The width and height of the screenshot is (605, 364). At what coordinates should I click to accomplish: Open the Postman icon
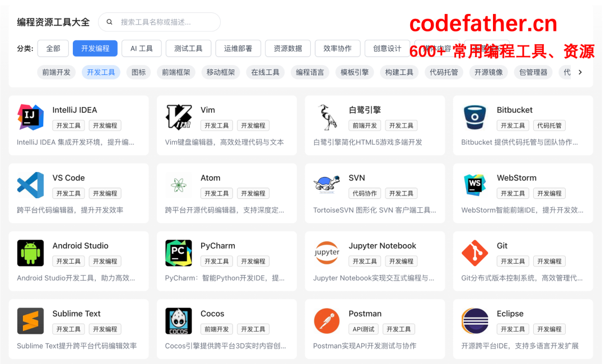(x=327, y=321)
